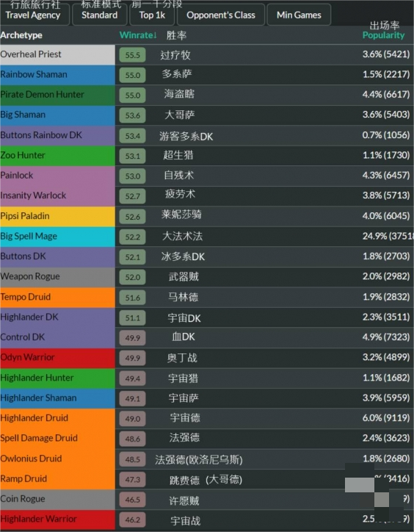Viewport: 414px width, 532px height.
Task: Click popularity value 4.9% (7323)
Action: 386,337
